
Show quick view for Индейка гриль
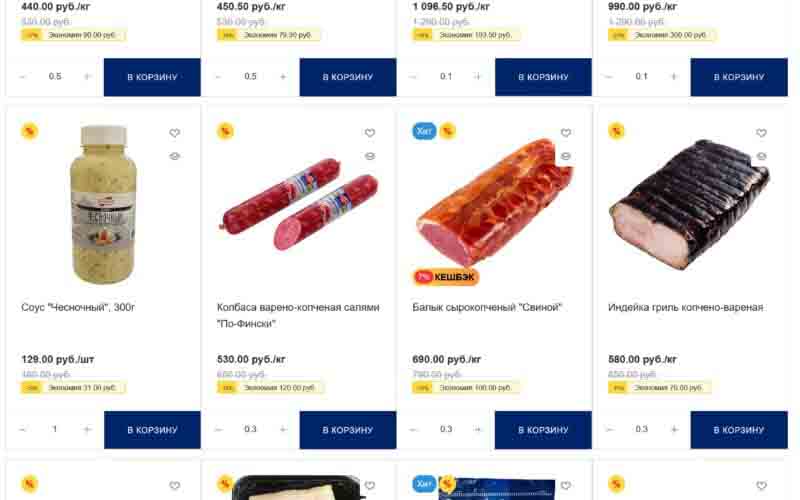click(x=761, y=156)
